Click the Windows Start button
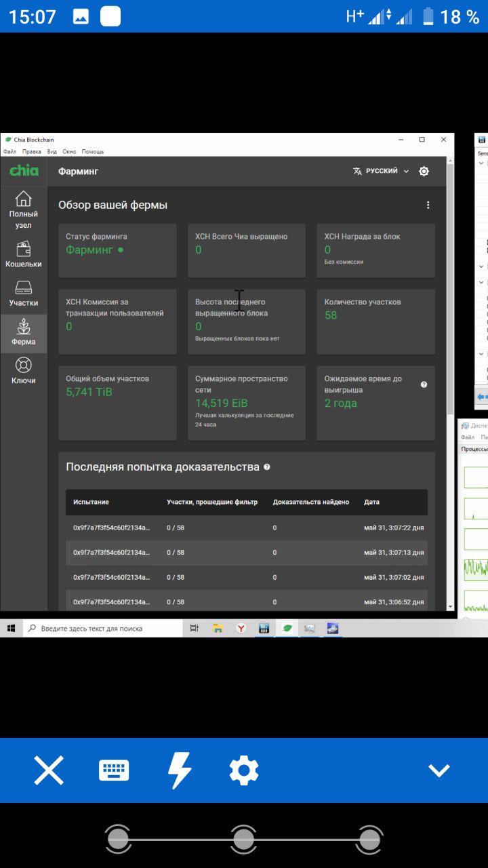 coord(11,629)
